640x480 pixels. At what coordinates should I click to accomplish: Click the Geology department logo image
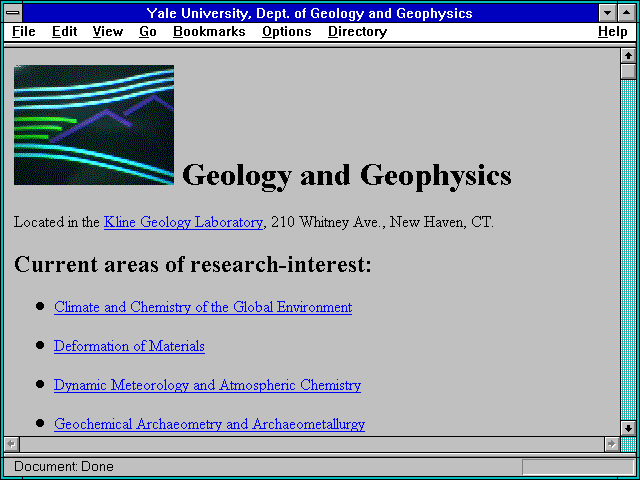pyautogui.click(x=94, y=125)
